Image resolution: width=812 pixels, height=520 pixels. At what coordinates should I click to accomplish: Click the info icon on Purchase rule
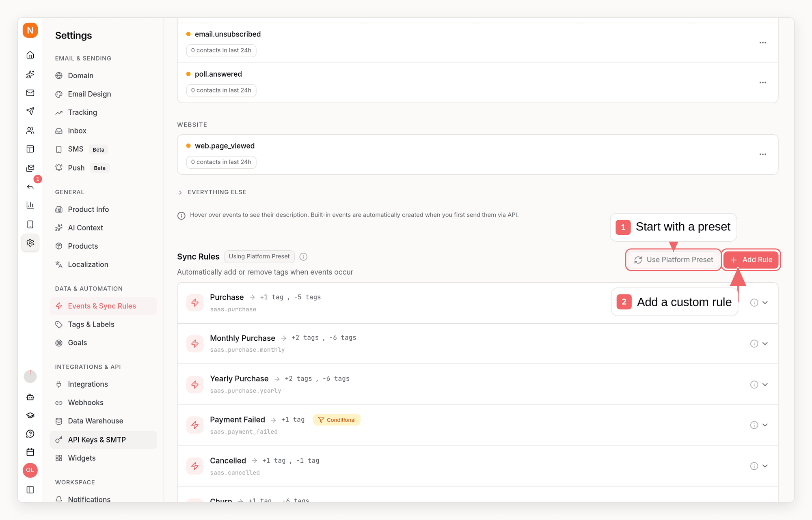click(754, 303)
